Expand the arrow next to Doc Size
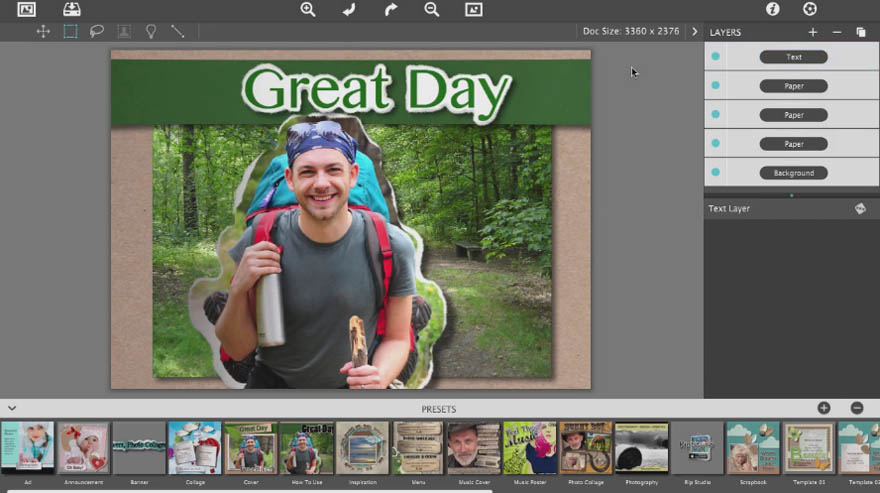Image resolution: width=880 pixels, height=493 pixels. [x=695, y=31]
